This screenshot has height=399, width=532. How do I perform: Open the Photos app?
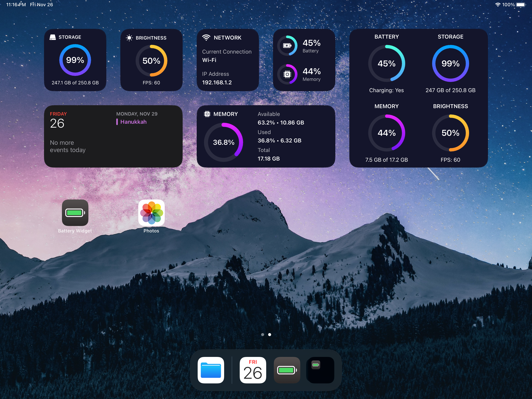[x=151, y=213]
